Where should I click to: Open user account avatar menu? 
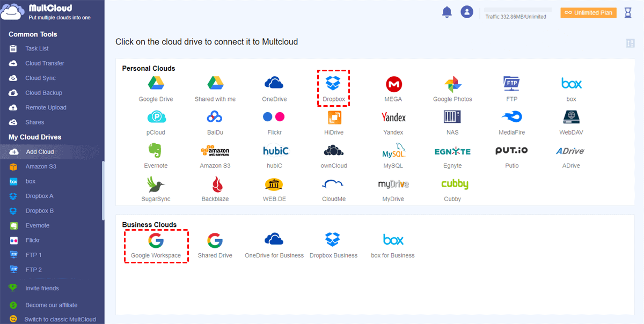tap(467, 12)
